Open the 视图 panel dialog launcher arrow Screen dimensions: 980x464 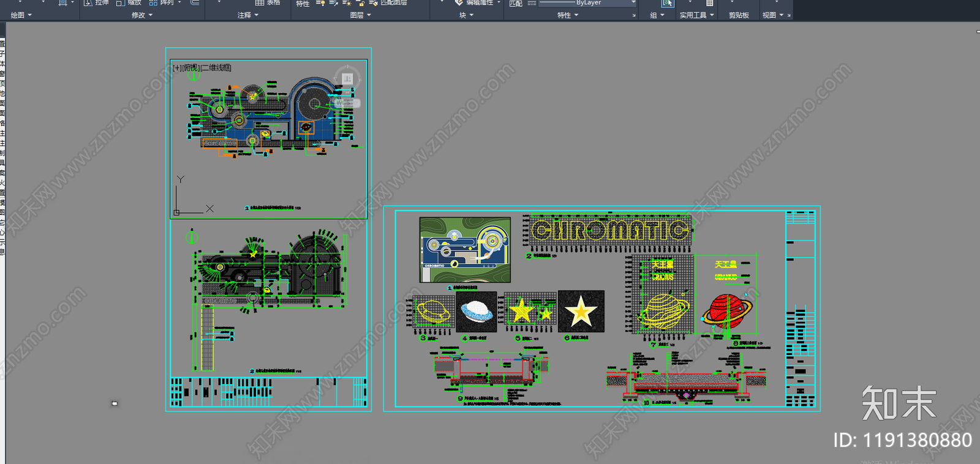point(789,15)
